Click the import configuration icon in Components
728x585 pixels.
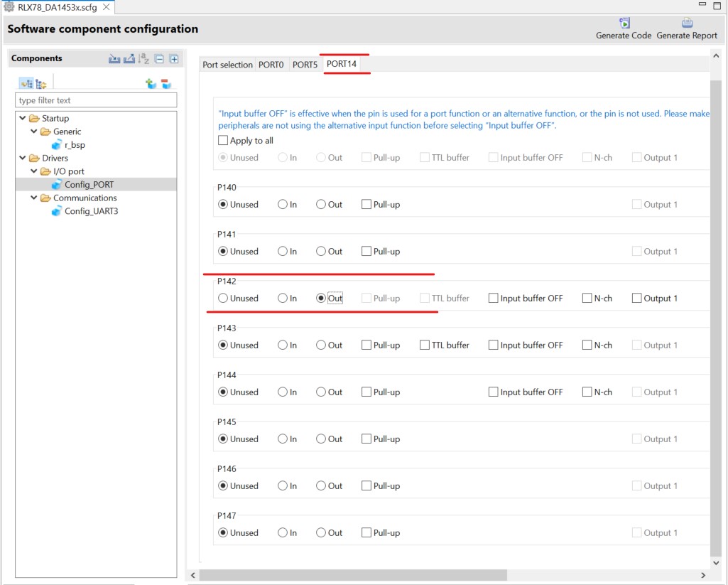114,58
